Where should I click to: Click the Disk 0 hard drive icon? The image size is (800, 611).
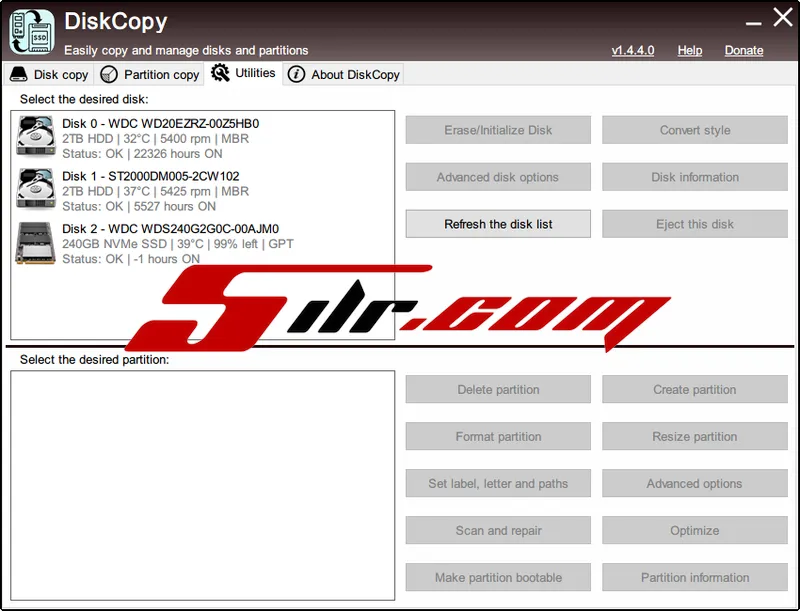point(35,136)
